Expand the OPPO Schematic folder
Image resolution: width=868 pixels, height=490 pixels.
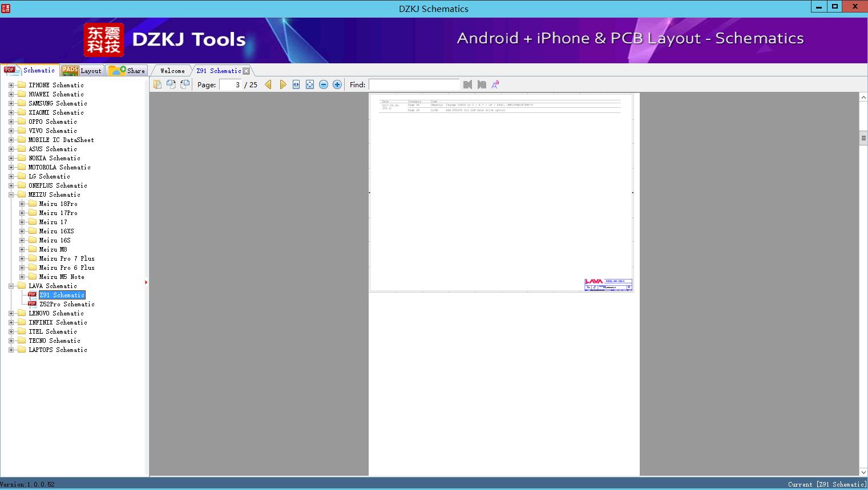click(x=11, y=122)
